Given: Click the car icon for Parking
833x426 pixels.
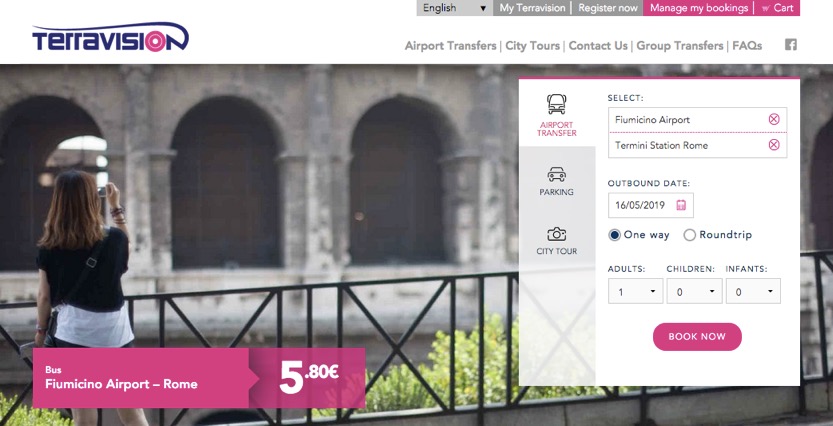Looking at the screenshot, I should pyautogui.click(x=556, y=174).
